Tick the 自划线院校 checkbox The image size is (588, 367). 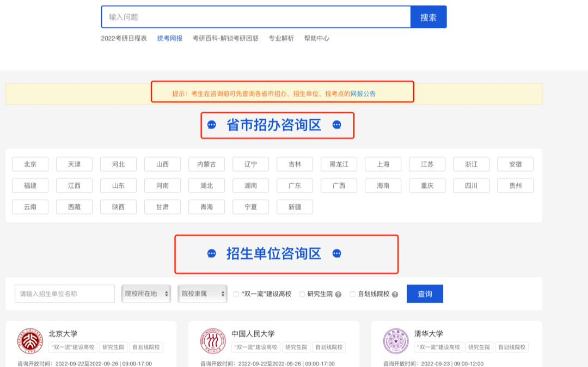pos(352,294)
